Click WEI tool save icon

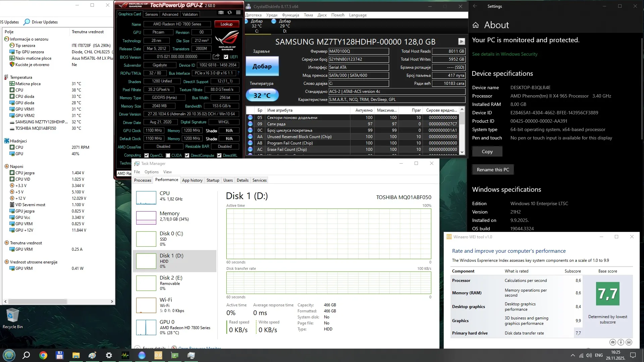[629, 342]
